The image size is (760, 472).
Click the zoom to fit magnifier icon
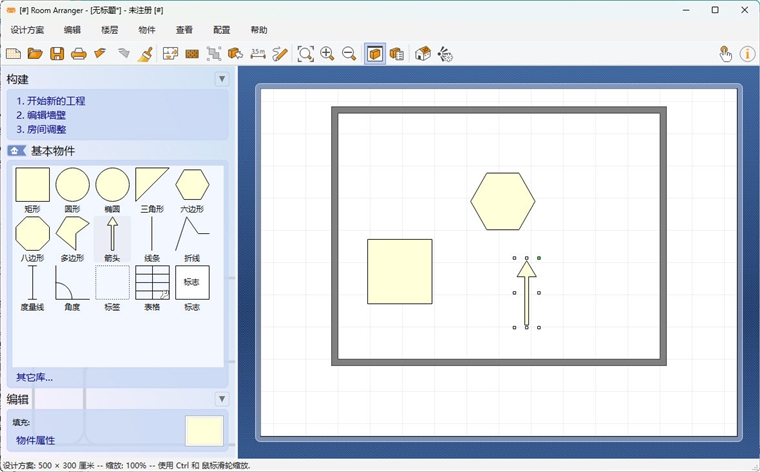pos(305,53)
